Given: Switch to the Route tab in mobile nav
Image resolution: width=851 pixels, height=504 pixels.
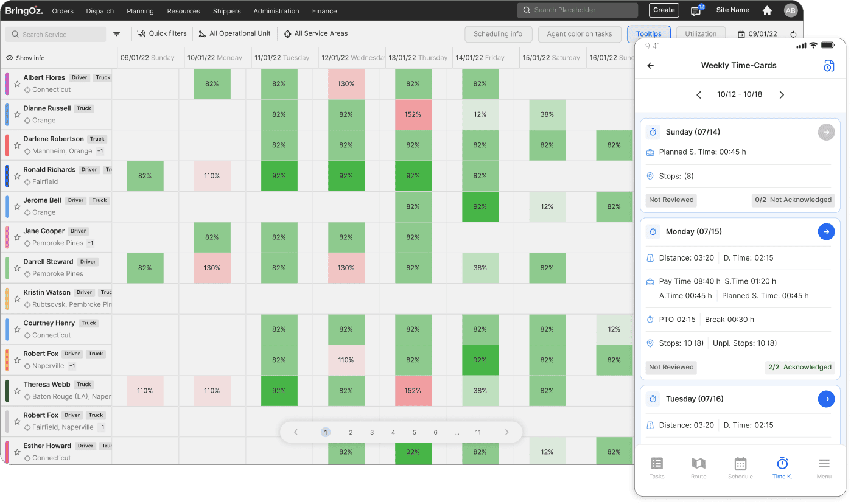Looking at the screenshot, I should pos(699,468).
